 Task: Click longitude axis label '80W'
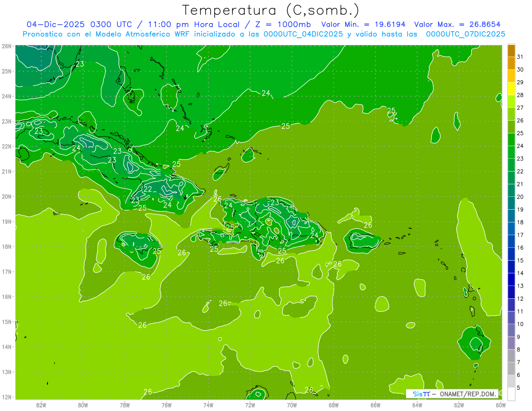click(83, 404)
